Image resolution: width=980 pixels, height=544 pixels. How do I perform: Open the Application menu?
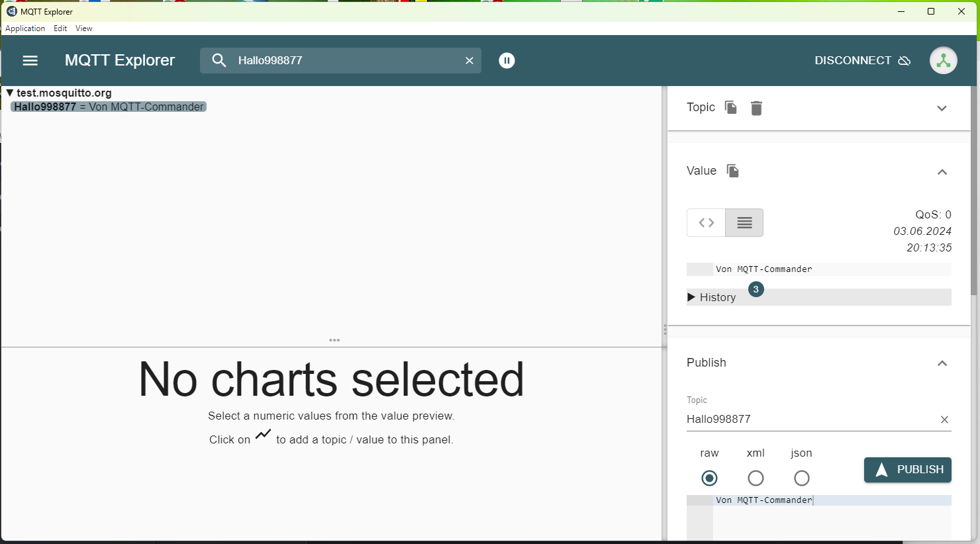[25, 28]
